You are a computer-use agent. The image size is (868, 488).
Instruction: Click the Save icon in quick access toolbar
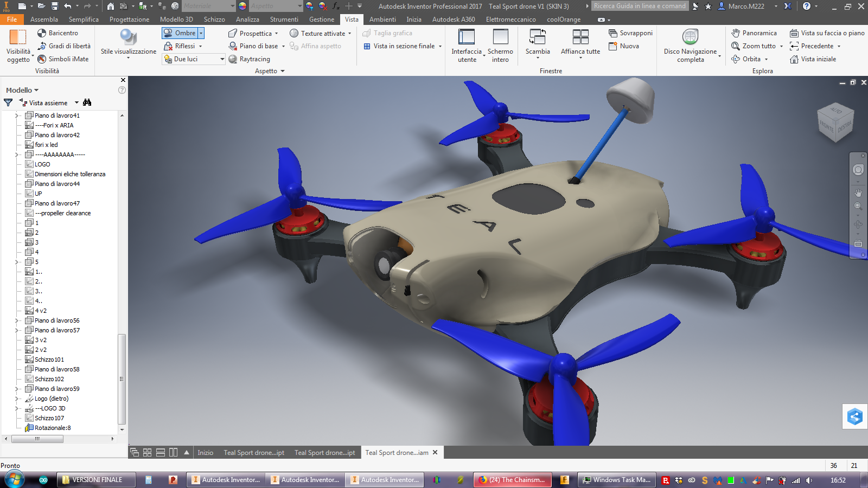tap(55, 6)
